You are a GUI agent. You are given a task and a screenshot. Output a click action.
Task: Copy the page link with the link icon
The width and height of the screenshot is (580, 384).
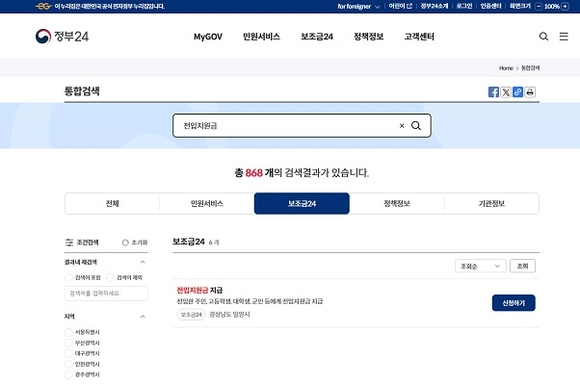point(518,92)
